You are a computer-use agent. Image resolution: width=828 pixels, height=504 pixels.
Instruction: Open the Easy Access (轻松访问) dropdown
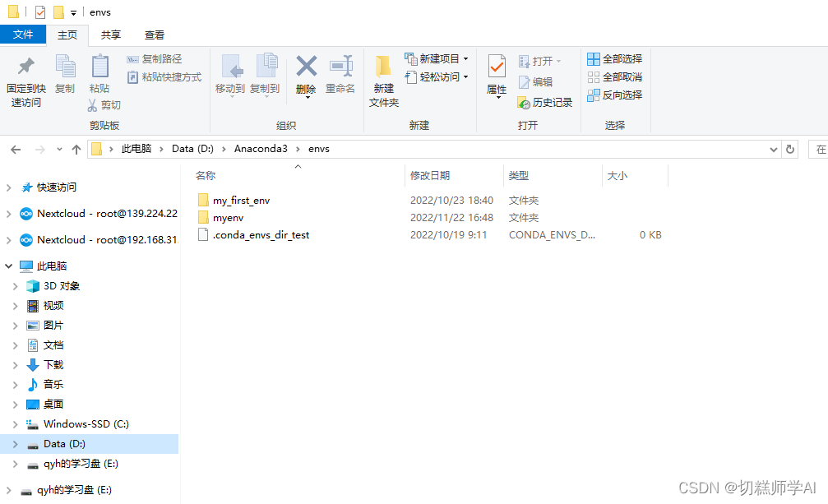(x=465, y=77)
